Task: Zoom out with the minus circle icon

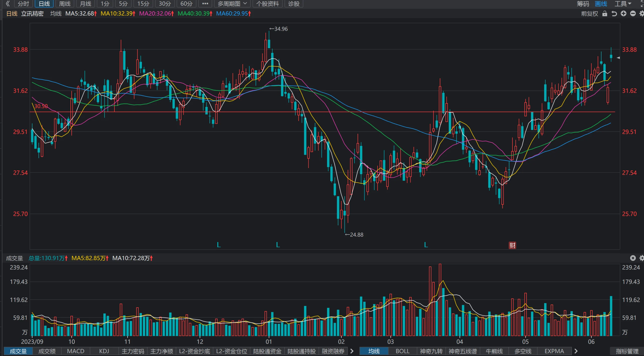Action: click(x=633, y=14)
